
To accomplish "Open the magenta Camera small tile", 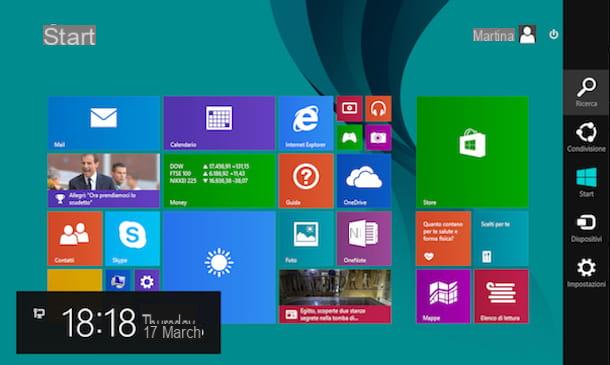I will [x=378, y=137].
